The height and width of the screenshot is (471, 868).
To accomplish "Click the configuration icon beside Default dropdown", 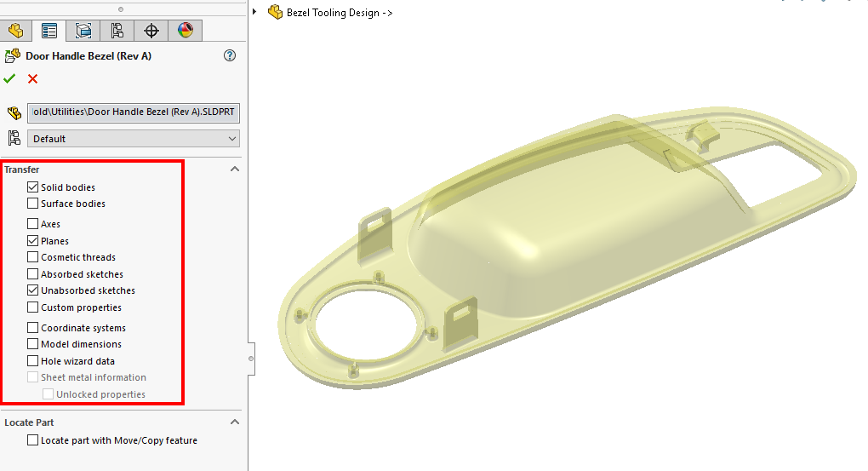I will coord(14,138).
